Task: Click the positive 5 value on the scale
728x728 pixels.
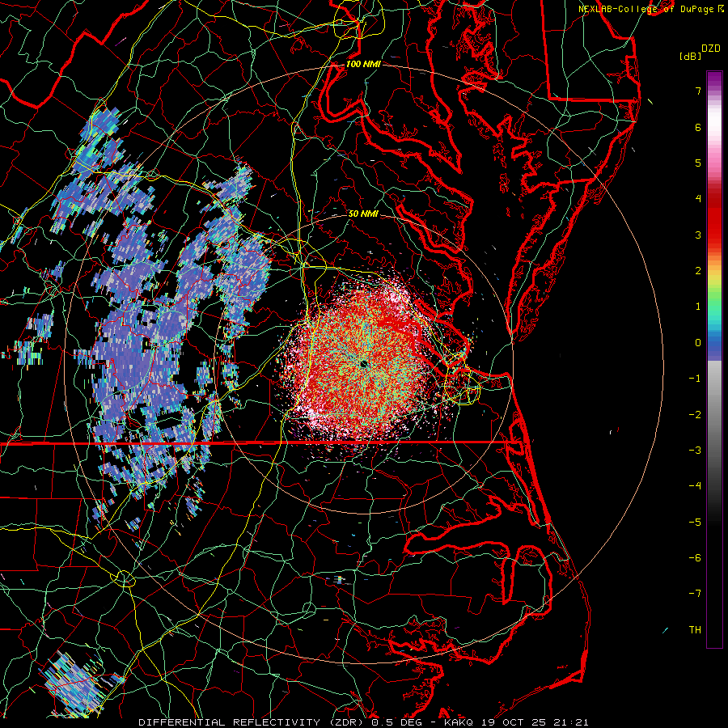Action: pos(698,163)
